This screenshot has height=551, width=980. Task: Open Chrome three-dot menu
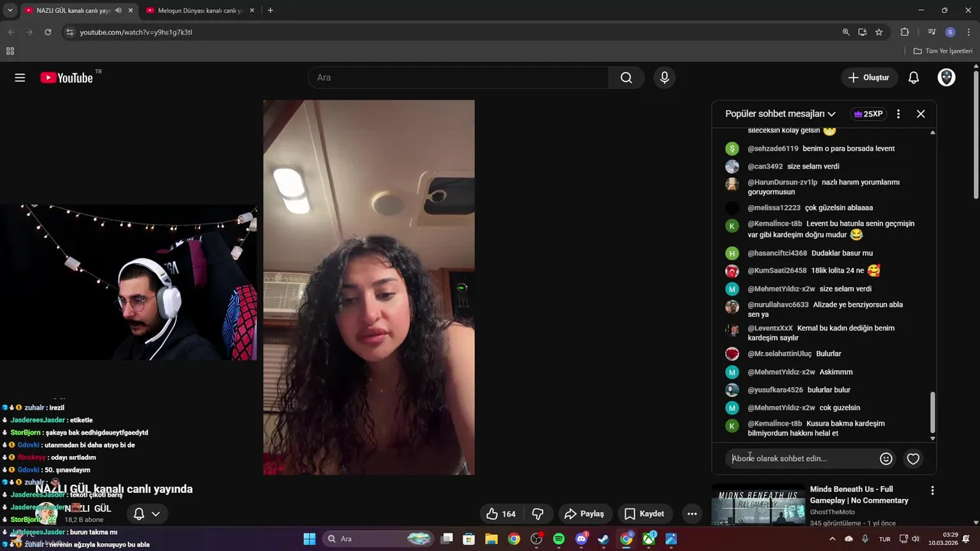[x=969, y=32]
